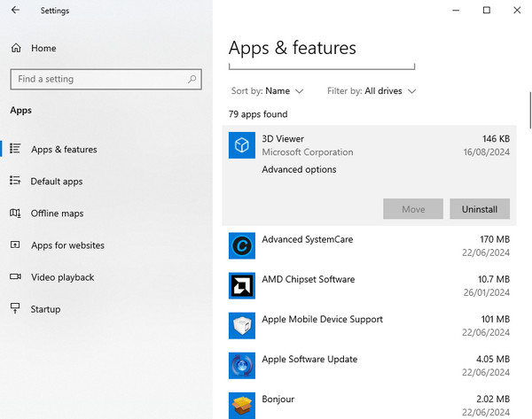Open the Sort by Name dropdown
Viewport: 532px width, 419px height.
click(x=267, y=91)
